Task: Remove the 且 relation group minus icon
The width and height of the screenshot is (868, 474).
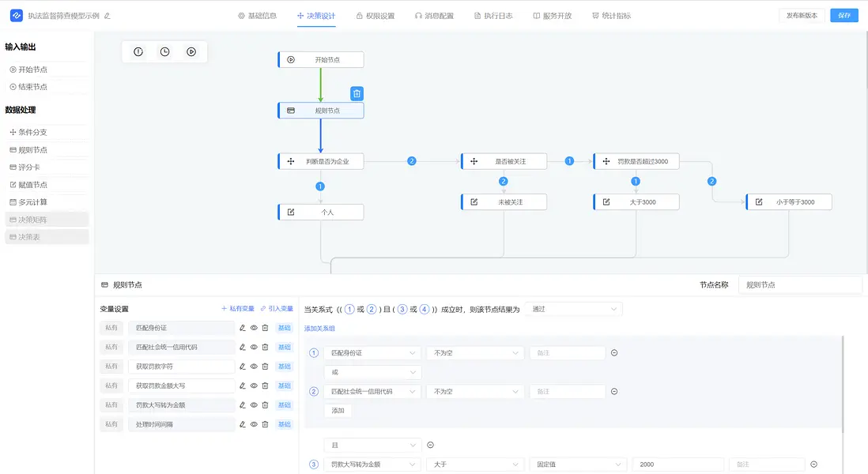Action: pos(431,446)
